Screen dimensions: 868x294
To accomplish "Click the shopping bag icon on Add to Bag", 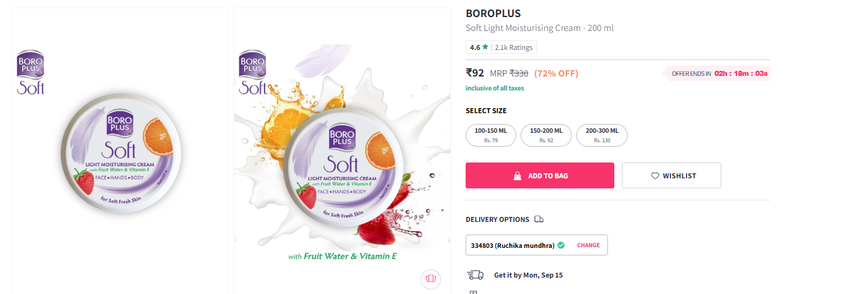I will click(517, 176).
